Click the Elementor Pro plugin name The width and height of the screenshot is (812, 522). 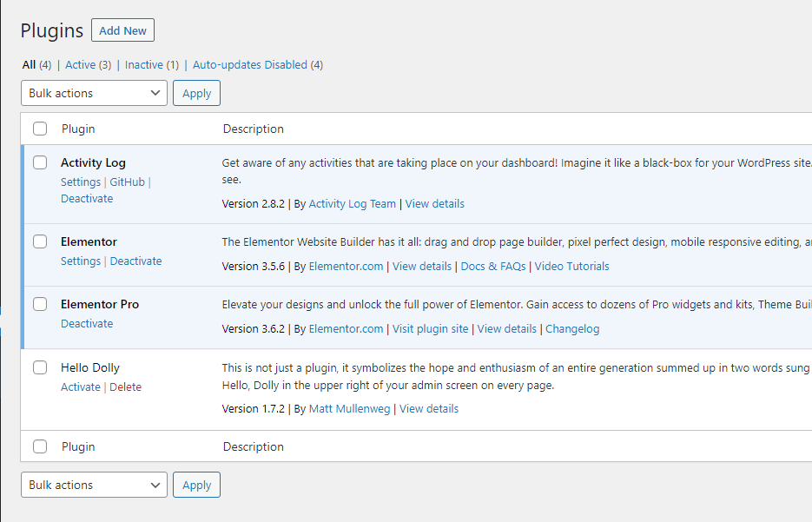pos(100,305)
